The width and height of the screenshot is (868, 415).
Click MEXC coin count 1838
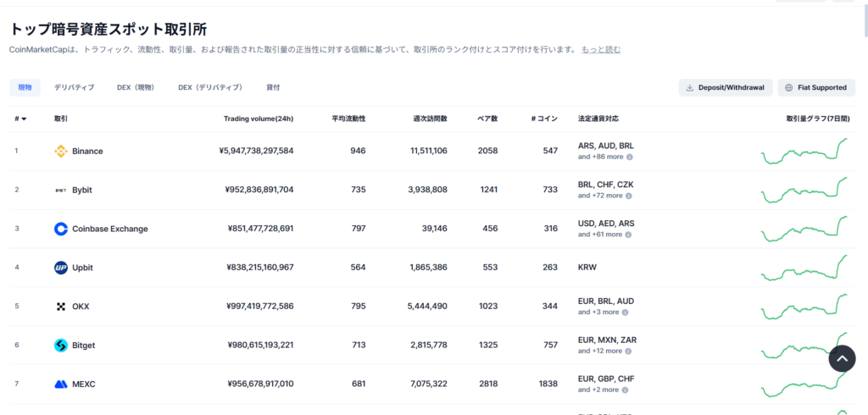pos(547,384)
